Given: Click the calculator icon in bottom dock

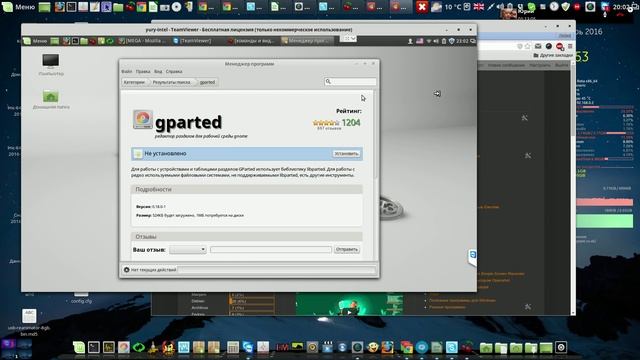Looking at the screenshot, I should click(233, 347).
